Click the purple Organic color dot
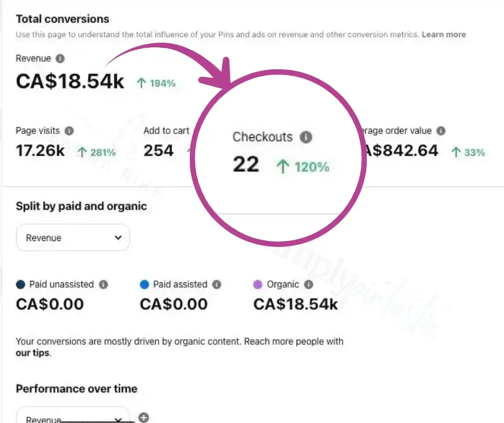This screenshot has height=423, width=504. click(x=257, y=285)
